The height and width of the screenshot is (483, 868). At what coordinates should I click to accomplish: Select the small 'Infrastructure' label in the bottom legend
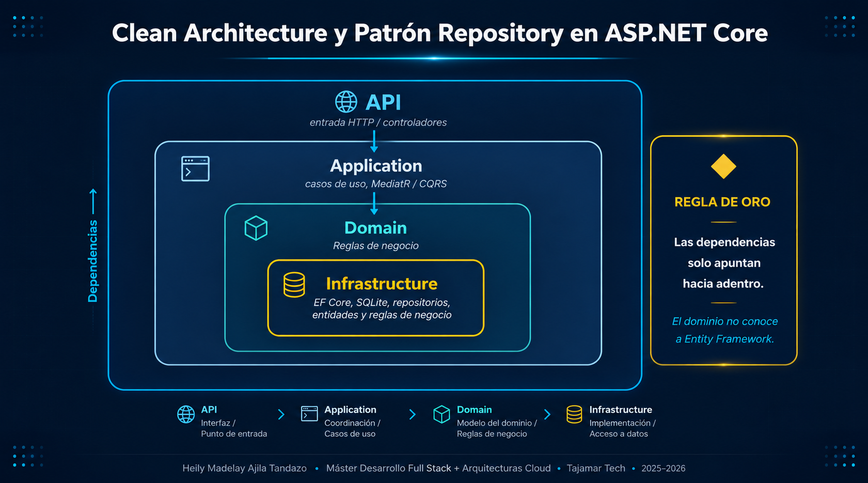pos(621,410)
